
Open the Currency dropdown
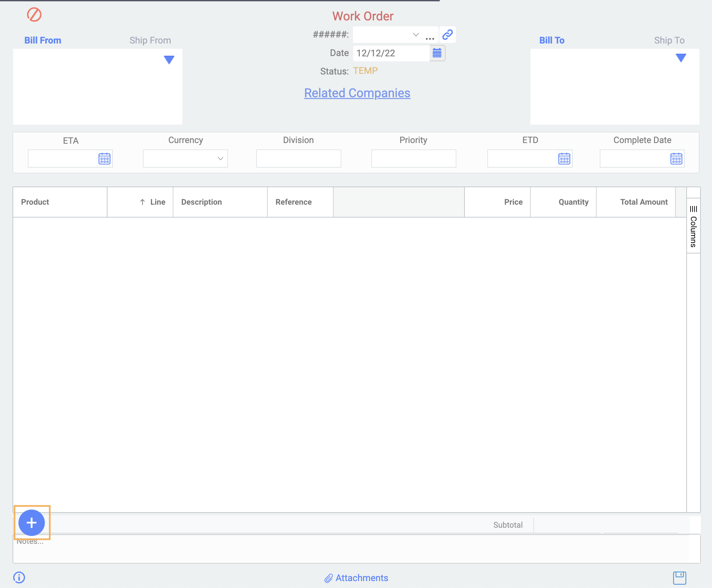(185, 159)
